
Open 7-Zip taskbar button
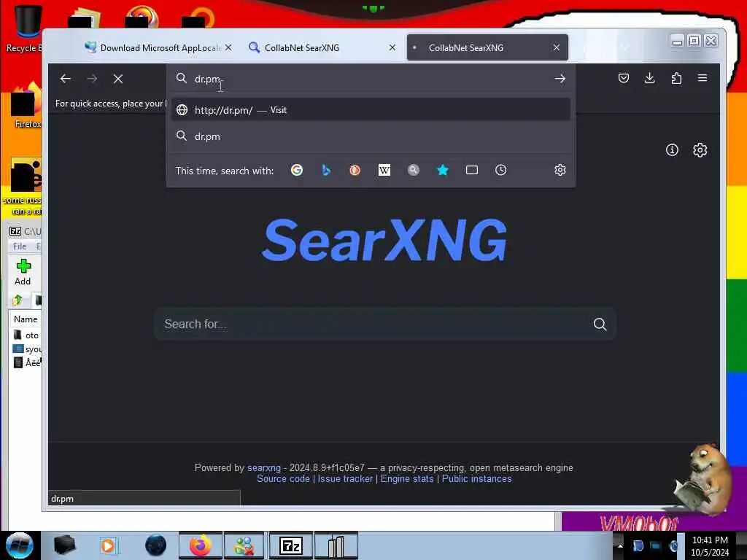coord(290,545)
